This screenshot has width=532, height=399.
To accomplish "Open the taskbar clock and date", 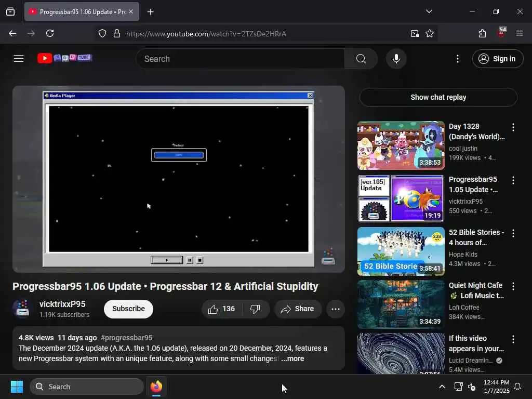I will [496, 387].
